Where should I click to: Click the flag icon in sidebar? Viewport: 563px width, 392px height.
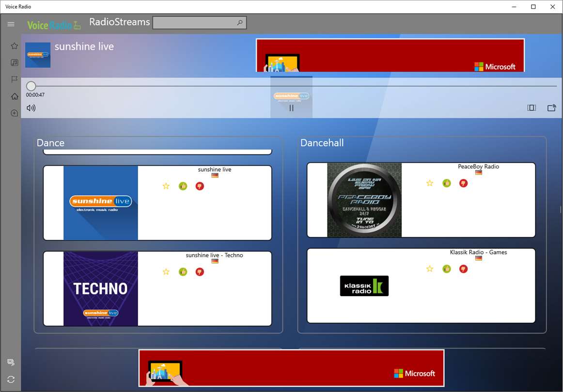pyautogui.click(x=15, y=79)
